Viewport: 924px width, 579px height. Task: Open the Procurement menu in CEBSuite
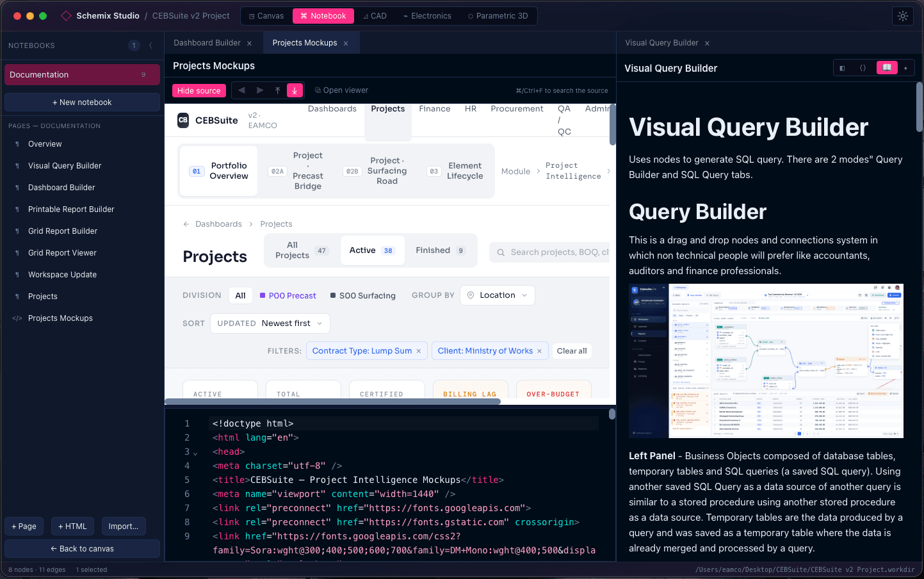pos(517,109)
